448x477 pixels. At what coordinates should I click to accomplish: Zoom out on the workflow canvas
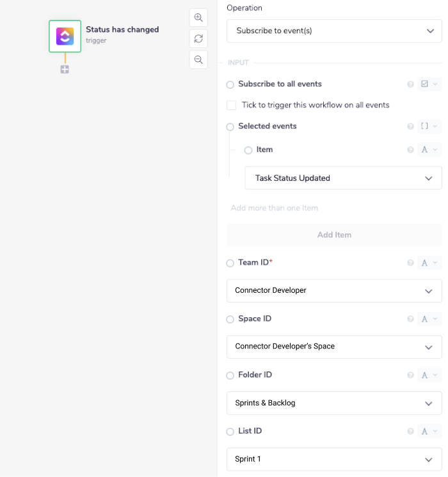(198, 59)
